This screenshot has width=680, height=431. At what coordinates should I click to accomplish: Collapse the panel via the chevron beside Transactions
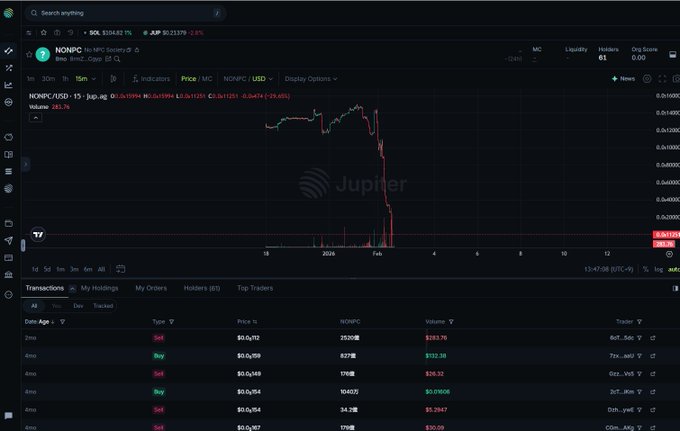pos(72,288)
